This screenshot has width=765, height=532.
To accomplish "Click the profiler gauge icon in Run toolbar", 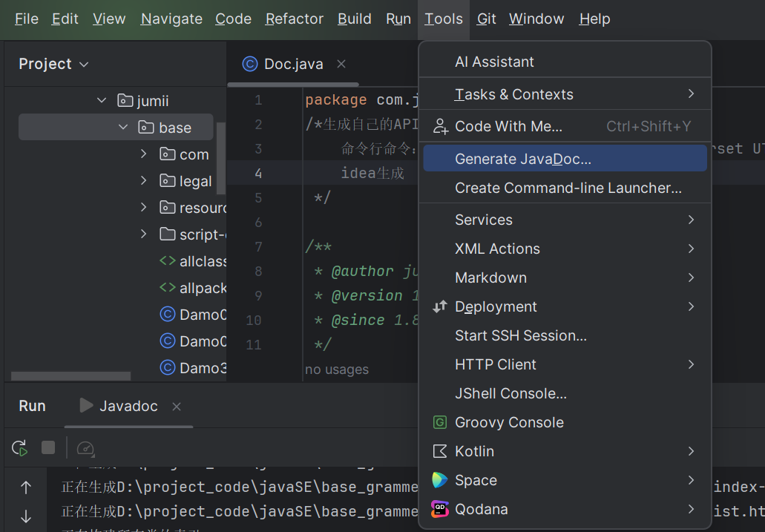I will click(x=85, y=447).
